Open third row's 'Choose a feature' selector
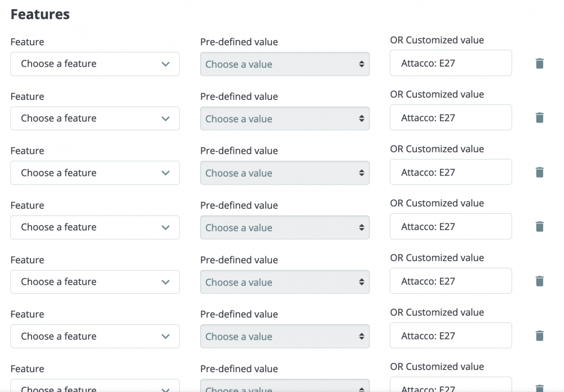 coord(95,173)
